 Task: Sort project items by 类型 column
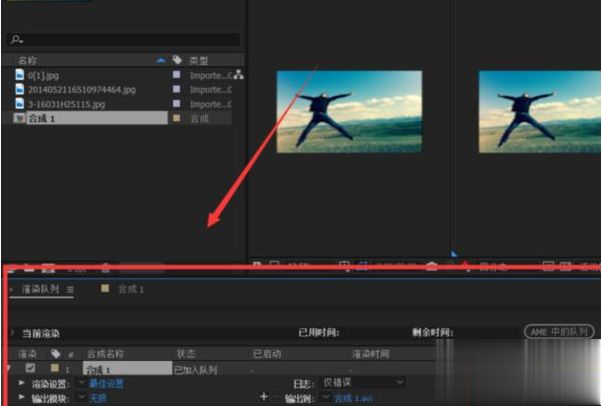click(198, 60)
